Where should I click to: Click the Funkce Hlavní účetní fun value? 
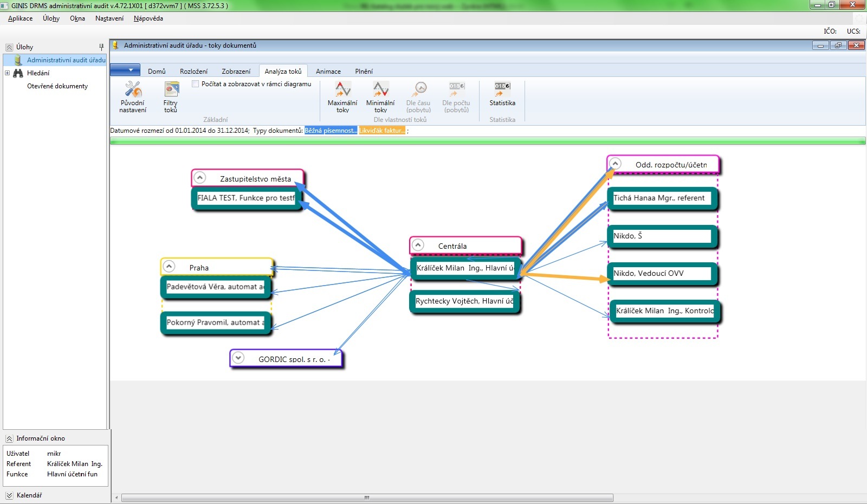click(73, 474)
